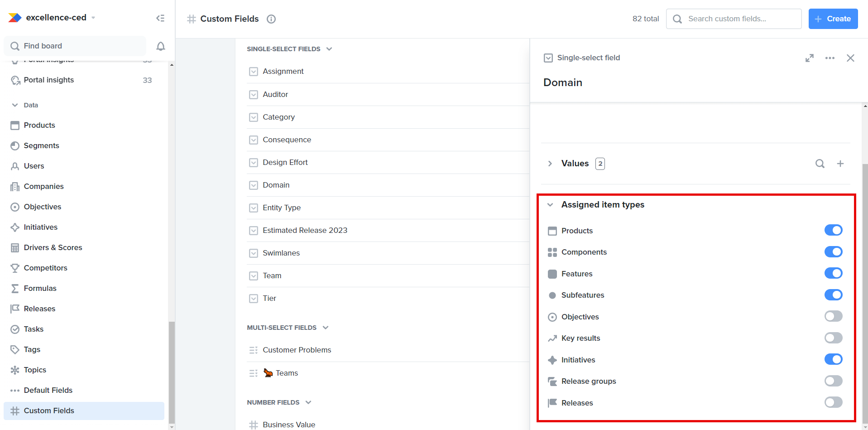Image resolution: width=868 pixels, height=430 pixels.
Task: Open the three-dot more options menu
Action: pos(830,58)
